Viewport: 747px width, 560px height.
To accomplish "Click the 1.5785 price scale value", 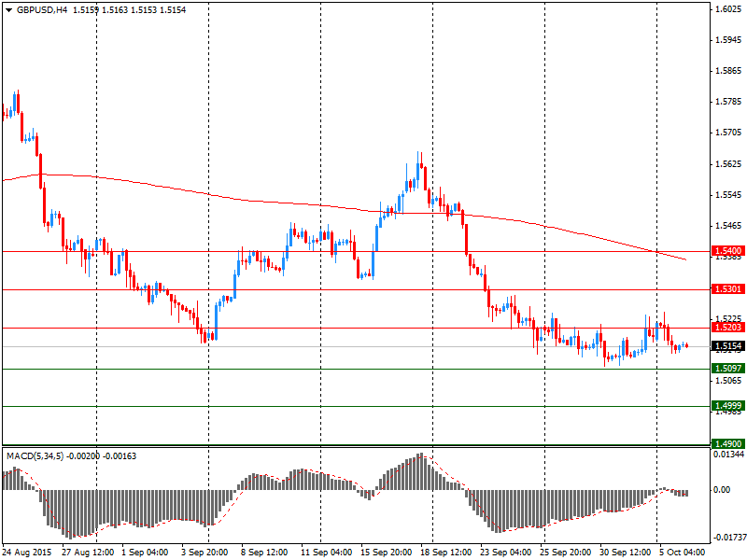I will (x=728, y=102).
